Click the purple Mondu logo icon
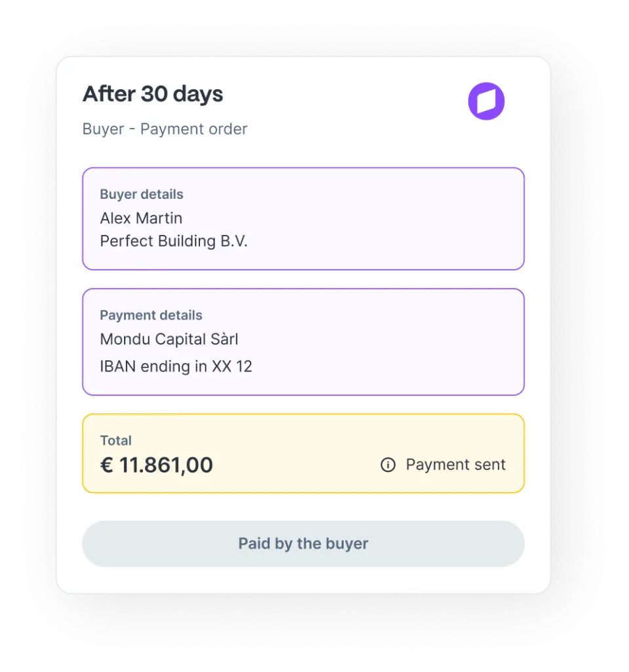This screenshot has height=672, width=629. click(486, 102)
